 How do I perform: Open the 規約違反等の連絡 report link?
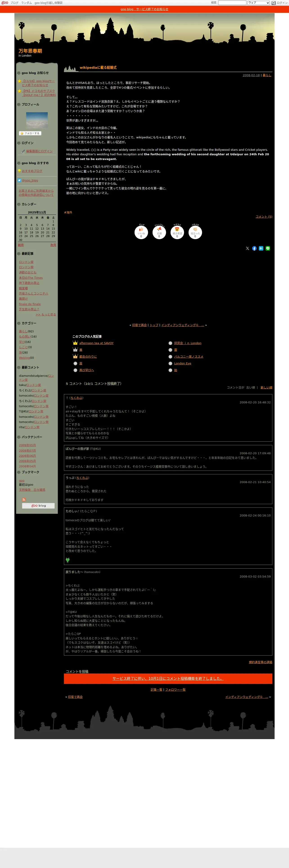tap(261, 662)
